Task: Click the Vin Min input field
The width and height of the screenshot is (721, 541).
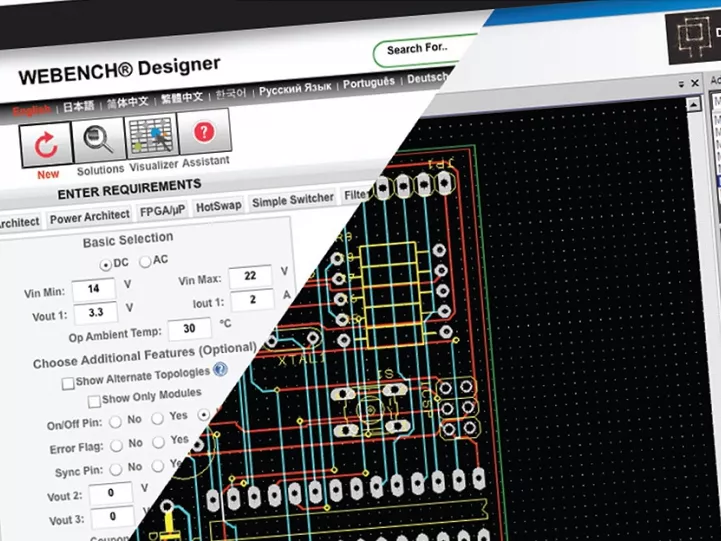Action: 94,289
